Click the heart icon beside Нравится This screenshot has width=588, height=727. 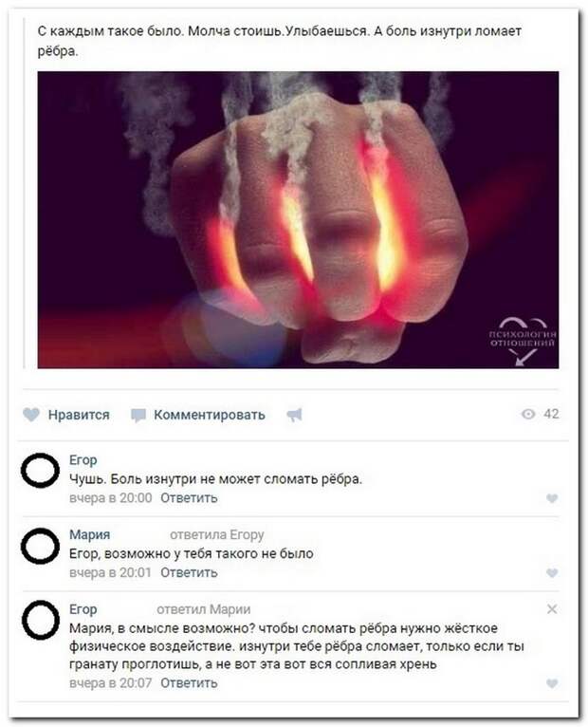point(31,415)
